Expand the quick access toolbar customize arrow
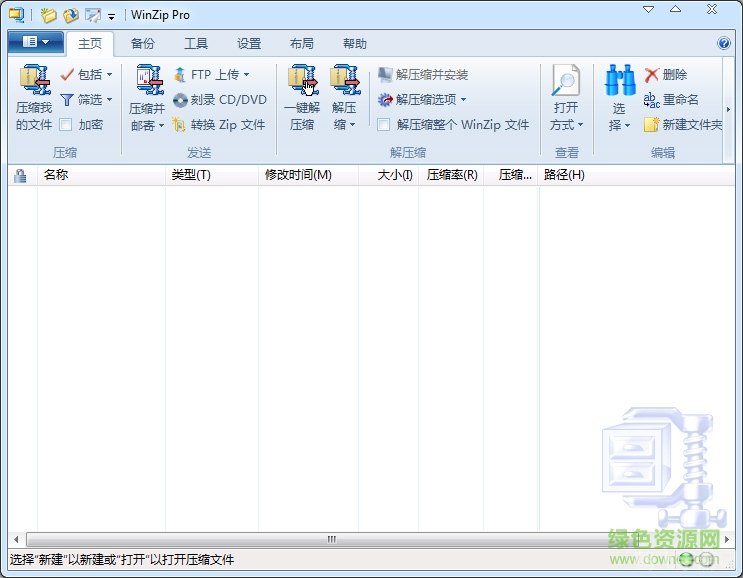Screen dimensions: 743x578 point(111,16)
